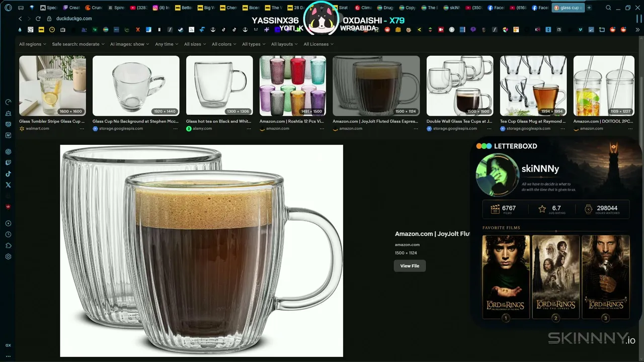Select the Roshtia colored glasses thumbnail
Image resolution: width=644 pixels, height=362 pixels.
coord(293,85)
